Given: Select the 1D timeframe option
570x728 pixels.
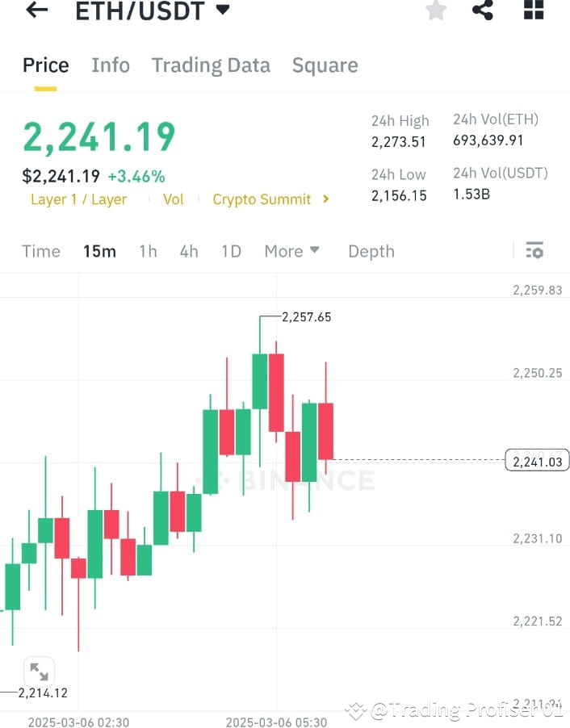Looking at the screenshot, I should [x=231, y=251].
